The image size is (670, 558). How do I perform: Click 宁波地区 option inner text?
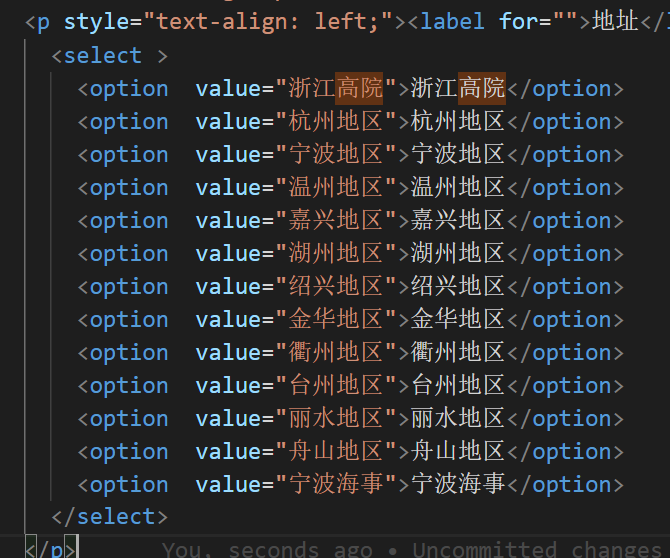458,155
